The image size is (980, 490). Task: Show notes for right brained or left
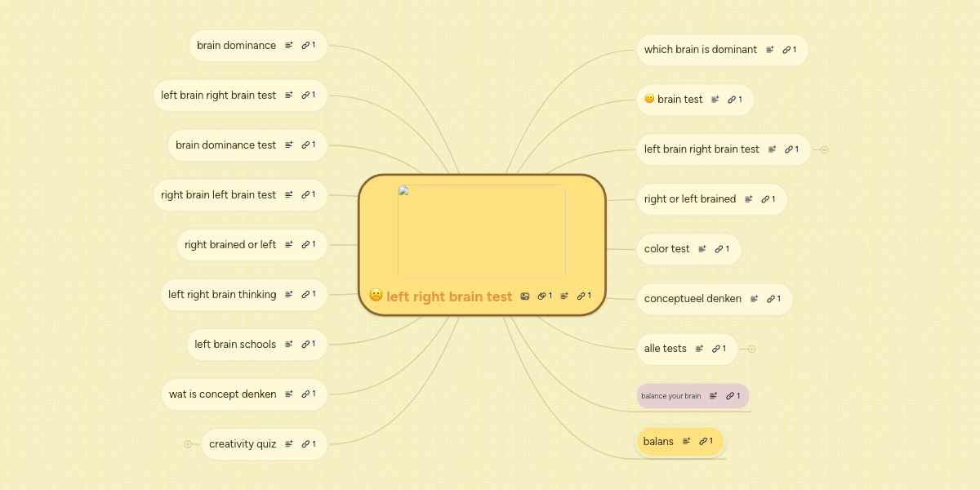tap(289, 245)
